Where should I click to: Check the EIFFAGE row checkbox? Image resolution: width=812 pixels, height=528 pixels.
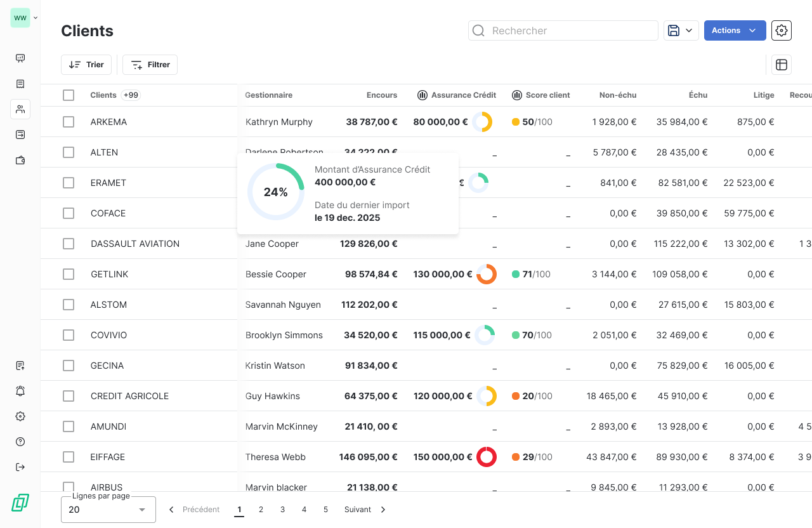69,457
